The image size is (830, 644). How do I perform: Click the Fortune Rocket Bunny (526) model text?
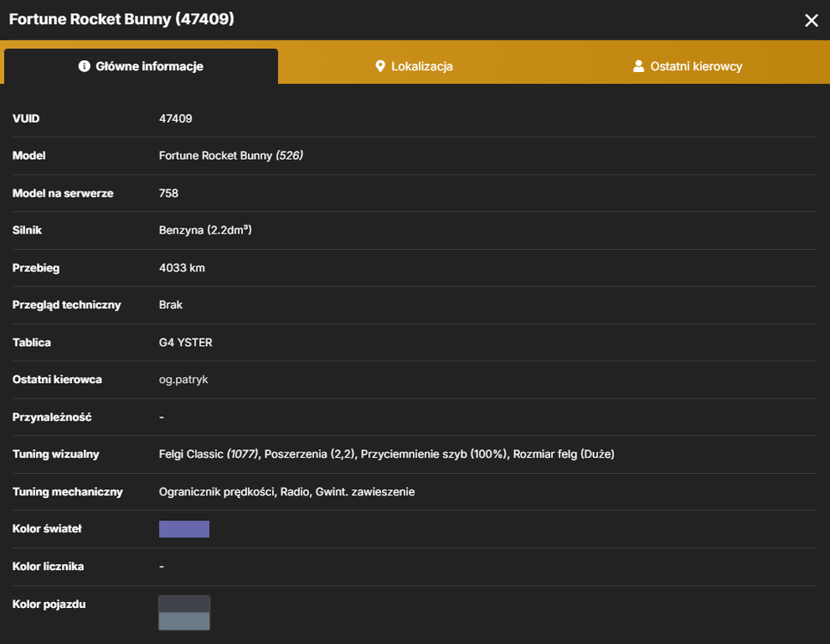231,155
